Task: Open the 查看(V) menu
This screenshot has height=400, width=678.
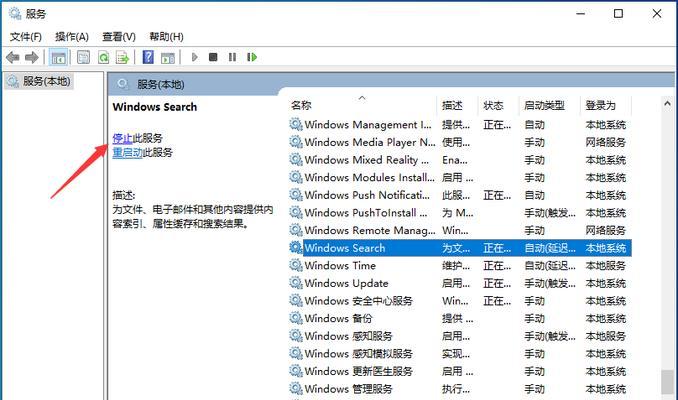Action: tap(119, 37)
